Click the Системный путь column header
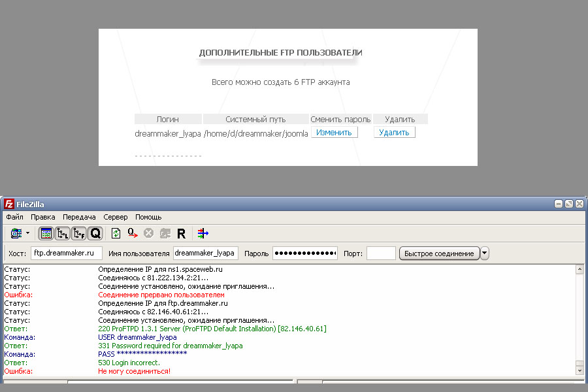The image size is (588, 392). pos(255,120)
